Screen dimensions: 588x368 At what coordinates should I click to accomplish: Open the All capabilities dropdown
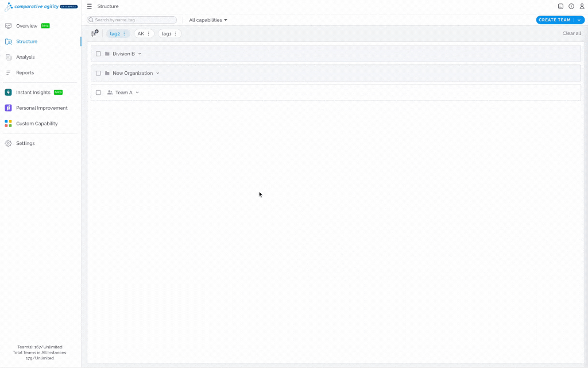[x=208, y=20]
